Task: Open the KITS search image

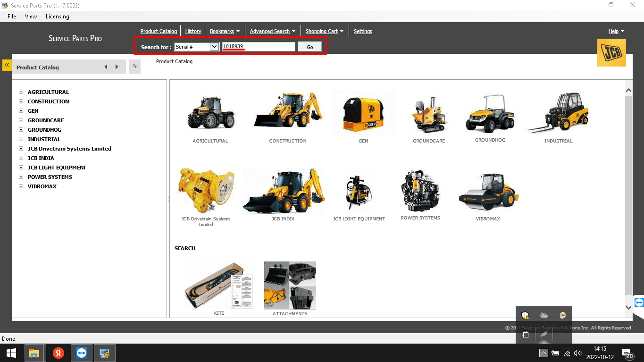Action: (x=219, y=285)
